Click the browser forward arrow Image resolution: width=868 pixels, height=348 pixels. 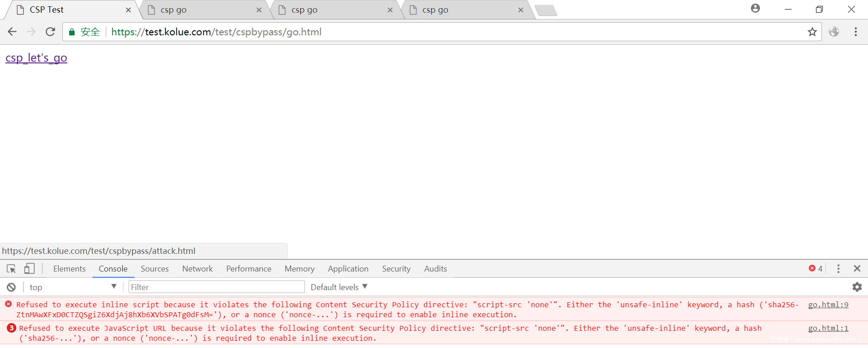point(31,32)
